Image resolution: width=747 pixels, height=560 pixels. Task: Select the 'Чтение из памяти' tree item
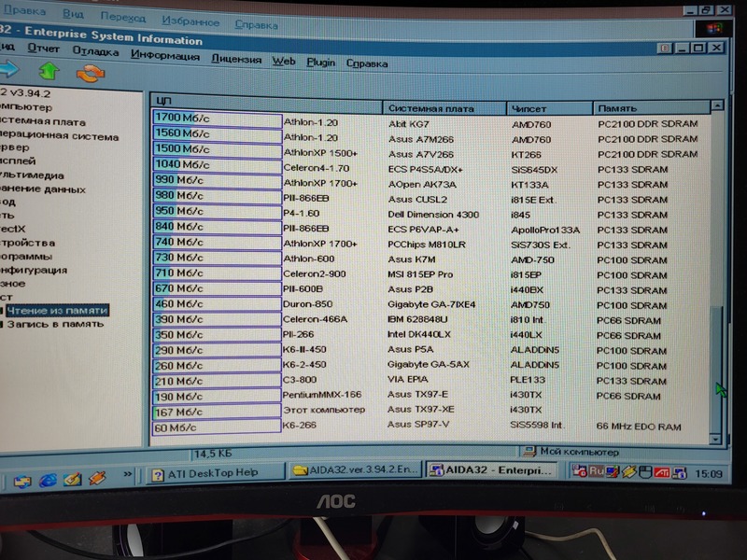pyautogui.click(x=57, y=311)
